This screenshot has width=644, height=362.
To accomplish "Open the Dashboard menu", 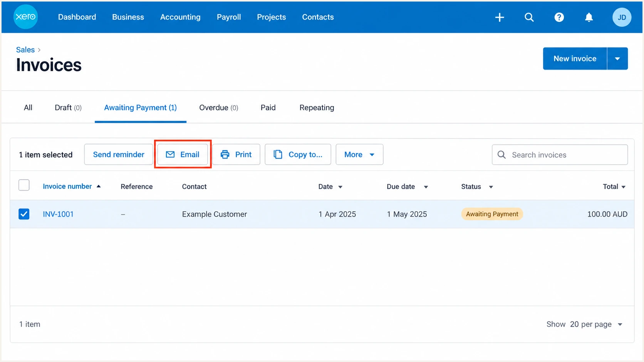I will tap(77, 17).
